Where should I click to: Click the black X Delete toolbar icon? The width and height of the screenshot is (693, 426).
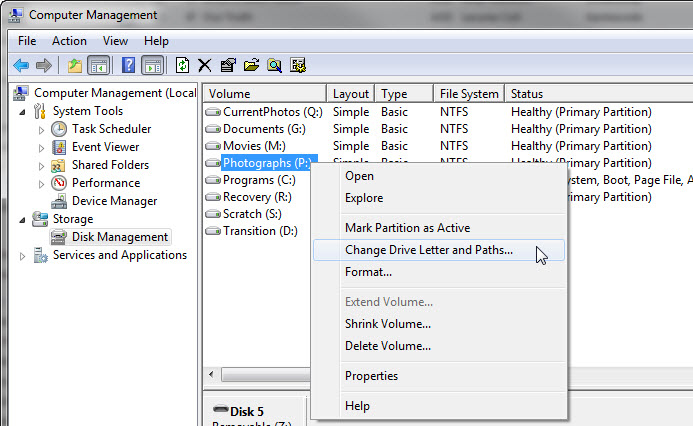(x=204, y=65)
